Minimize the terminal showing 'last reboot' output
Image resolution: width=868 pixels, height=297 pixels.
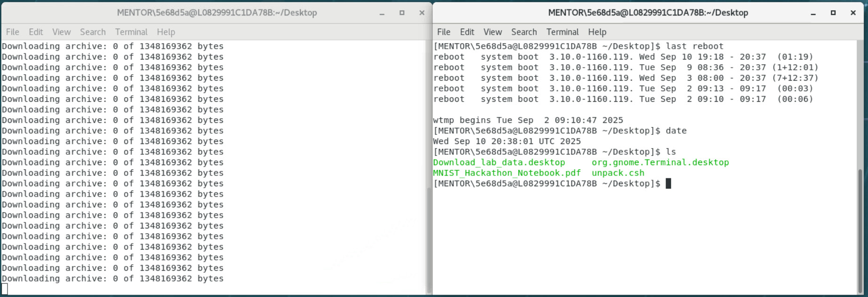[813, 13]
